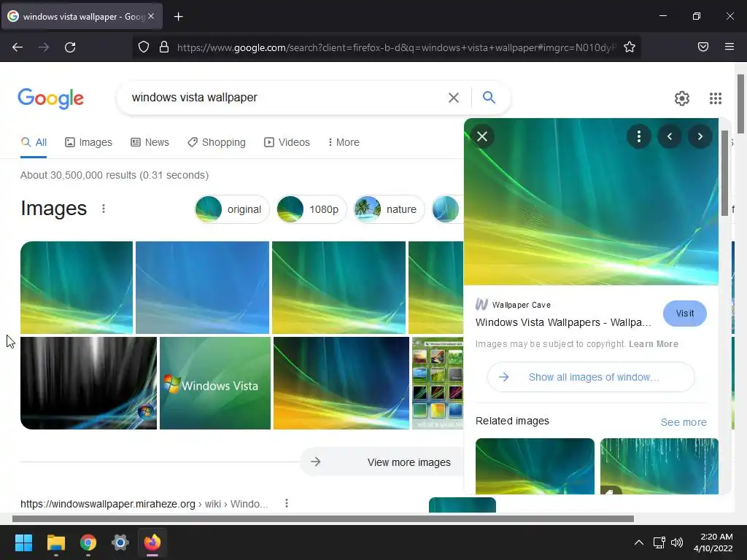Clear the search box with X icon
The height and width of the screenshot is (560, 747).
[454, 98]
